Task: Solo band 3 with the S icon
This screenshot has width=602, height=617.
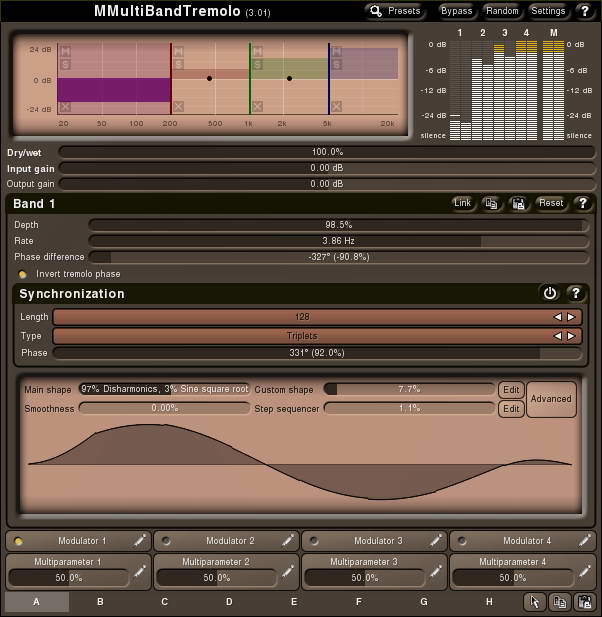Action: click(x=258, y=64)
